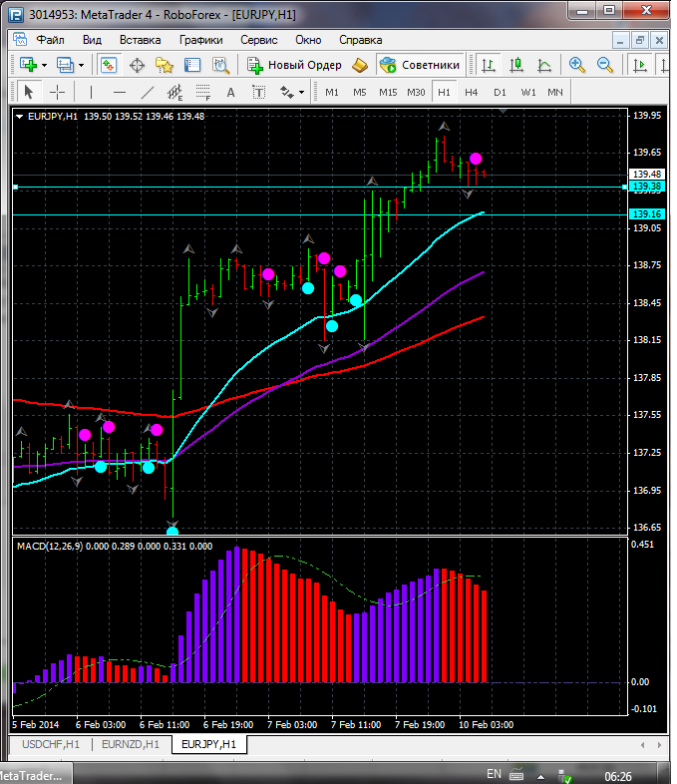The image size is (677, 784).
Task: Click the 139.48 current price label
Action: [647, 174]
